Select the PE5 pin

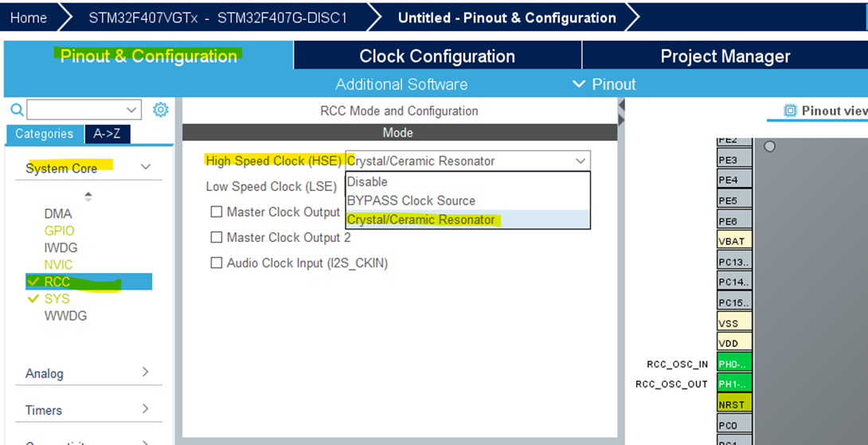[x=734, y=200]
